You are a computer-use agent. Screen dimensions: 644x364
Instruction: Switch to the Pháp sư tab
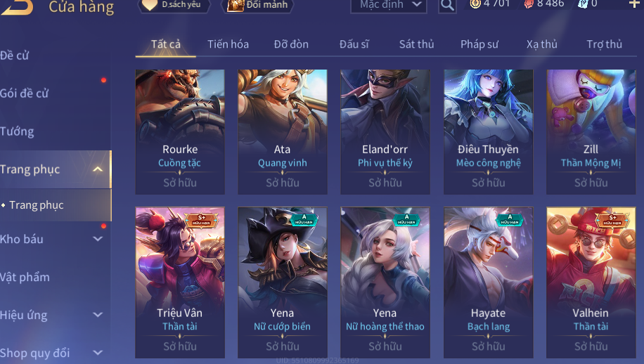[x=479, y=44]
